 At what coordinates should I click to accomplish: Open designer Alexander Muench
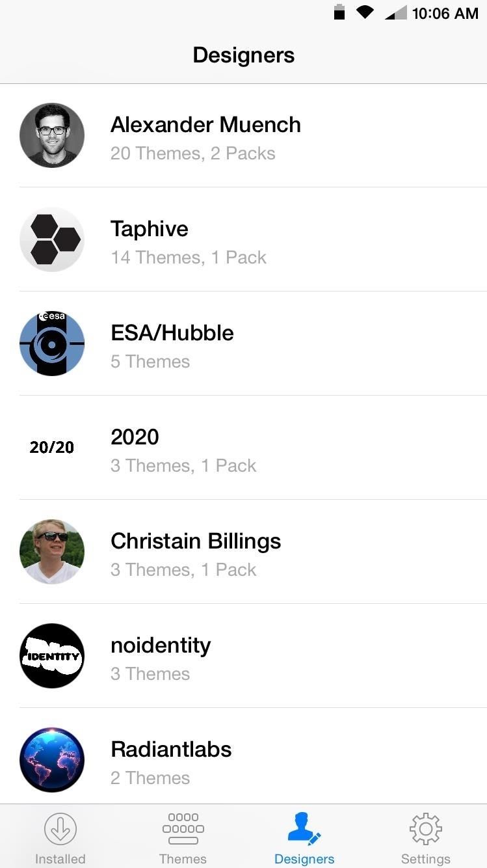coord(205,125)
